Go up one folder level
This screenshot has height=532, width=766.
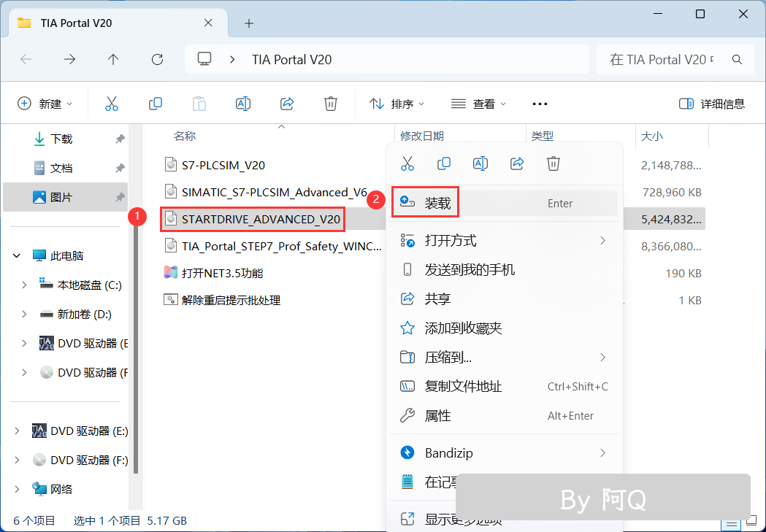(x=113, y=60)
